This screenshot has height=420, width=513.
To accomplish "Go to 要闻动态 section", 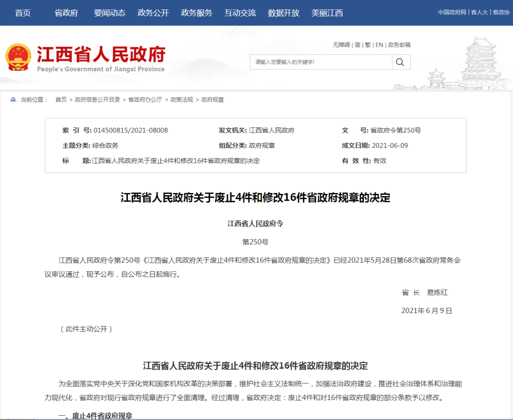I will coord(110,13).
